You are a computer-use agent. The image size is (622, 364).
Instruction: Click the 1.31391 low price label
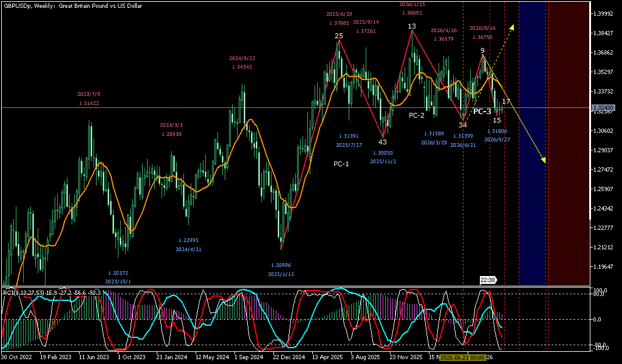(x=349, y=136)
